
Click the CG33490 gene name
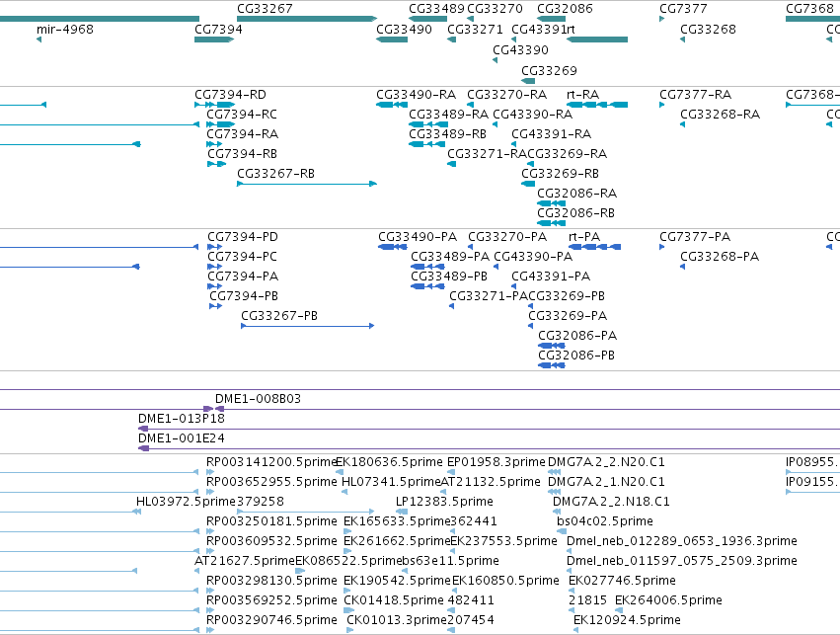coord(404,30)
